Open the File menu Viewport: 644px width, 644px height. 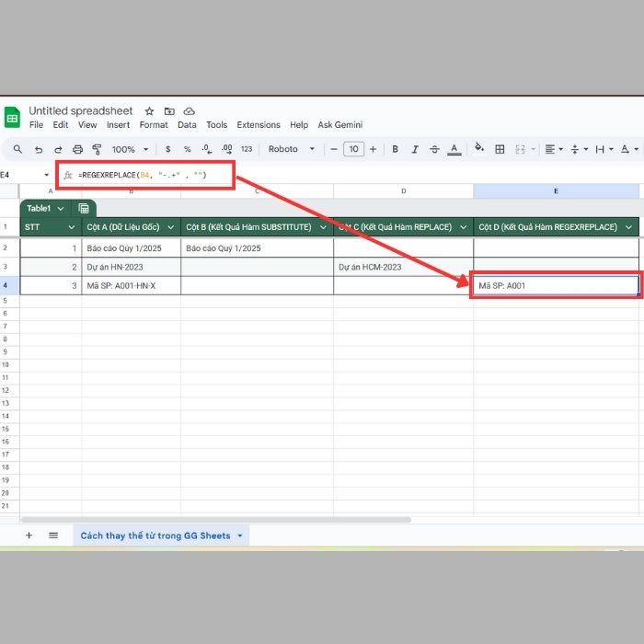(36, 125)
